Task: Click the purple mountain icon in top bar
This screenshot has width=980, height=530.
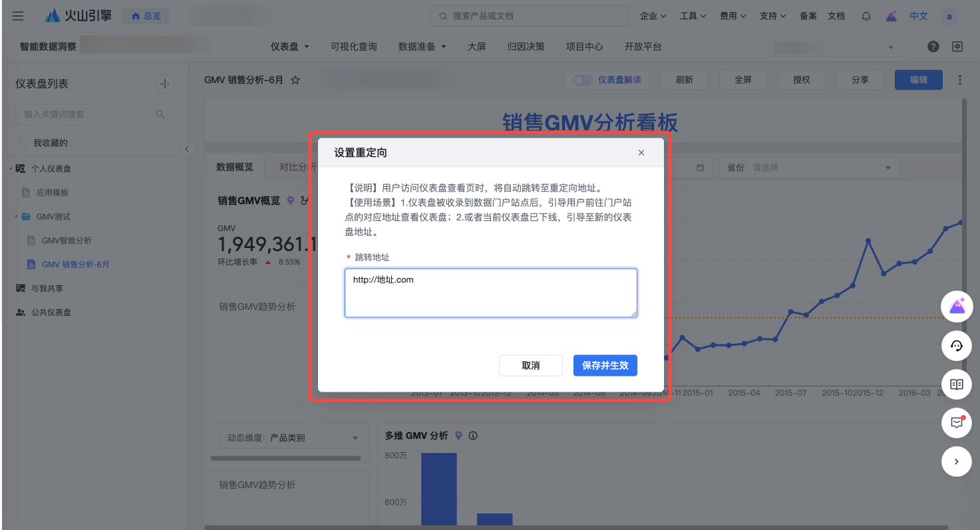Action: (x=891, y=16)
